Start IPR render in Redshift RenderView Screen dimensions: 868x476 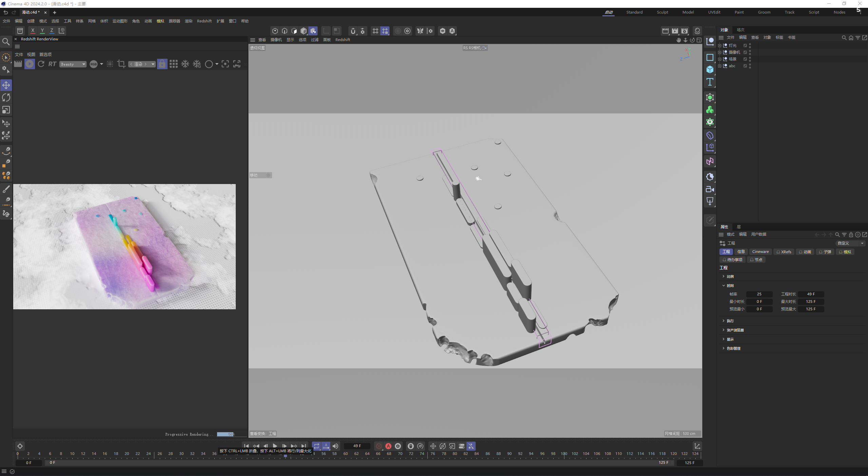(x=30, y=64)
